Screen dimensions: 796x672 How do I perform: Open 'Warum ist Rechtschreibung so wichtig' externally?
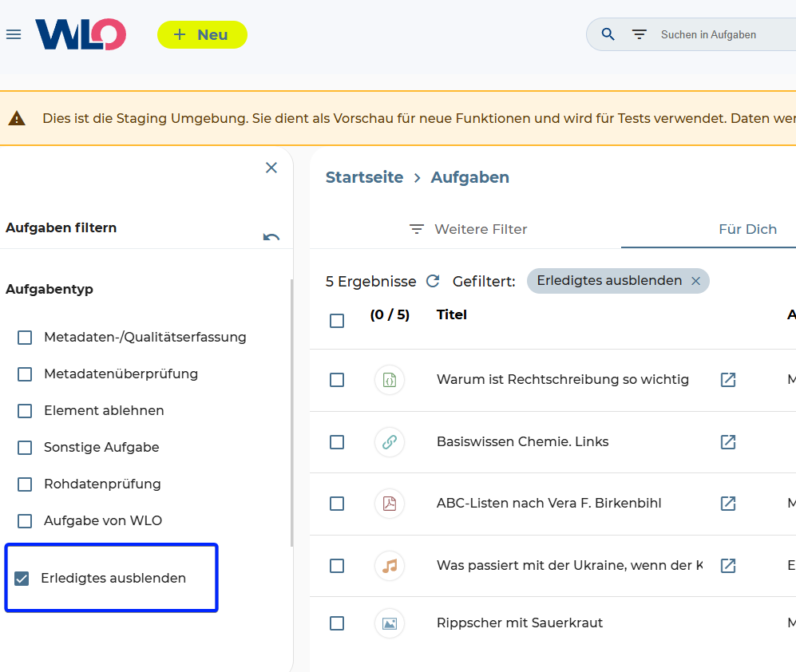coord(727,380)
